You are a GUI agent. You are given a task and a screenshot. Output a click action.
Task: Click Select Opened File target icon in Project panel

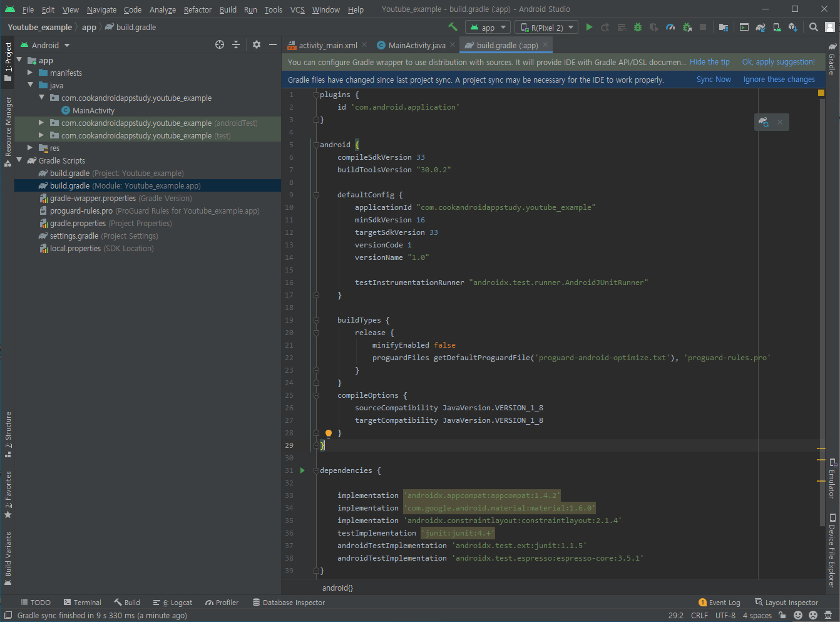coord(220,44)
